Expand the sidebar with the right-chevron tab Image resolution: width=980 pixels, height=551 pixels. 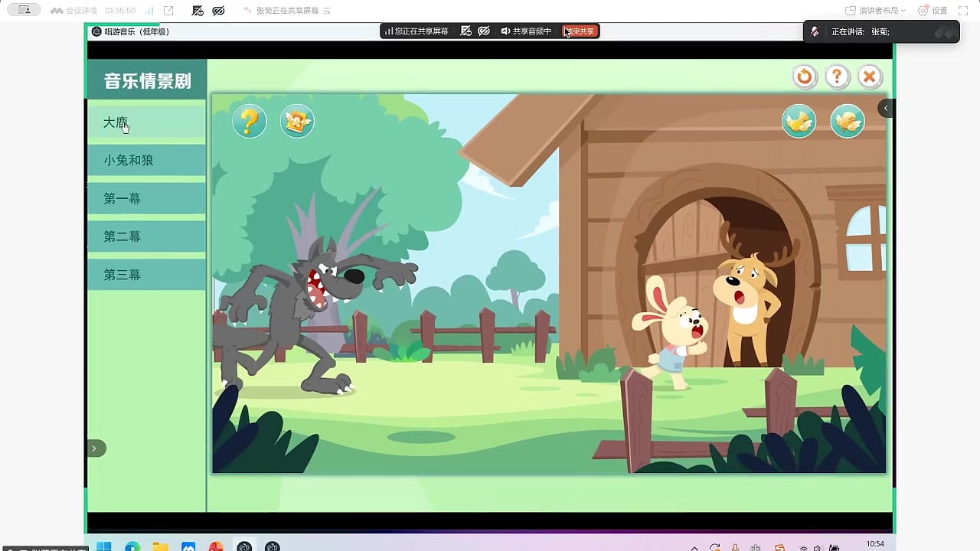[x=95, y=448]
